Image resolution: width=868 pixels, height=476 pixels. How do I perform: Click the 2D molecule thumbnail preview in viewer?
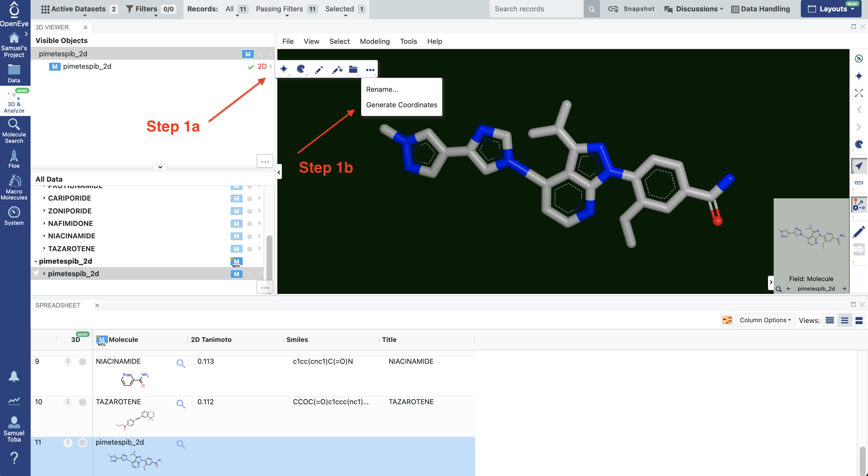(x=811, y=236)
